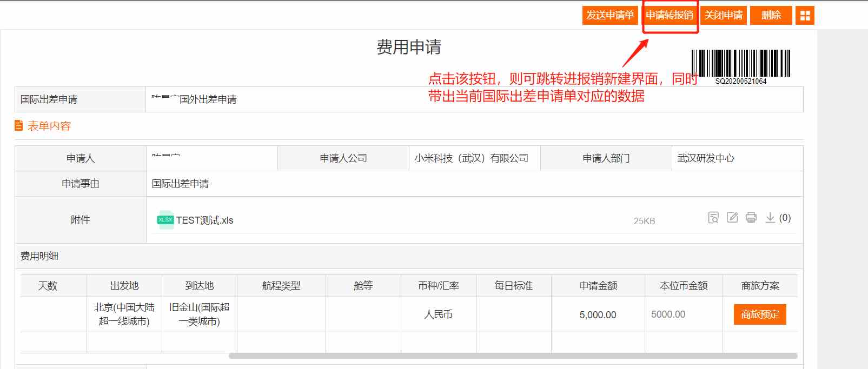Click the (0) download count
Image resolution: width=868 pixels, height=369 pixels.
click(785, 218)
